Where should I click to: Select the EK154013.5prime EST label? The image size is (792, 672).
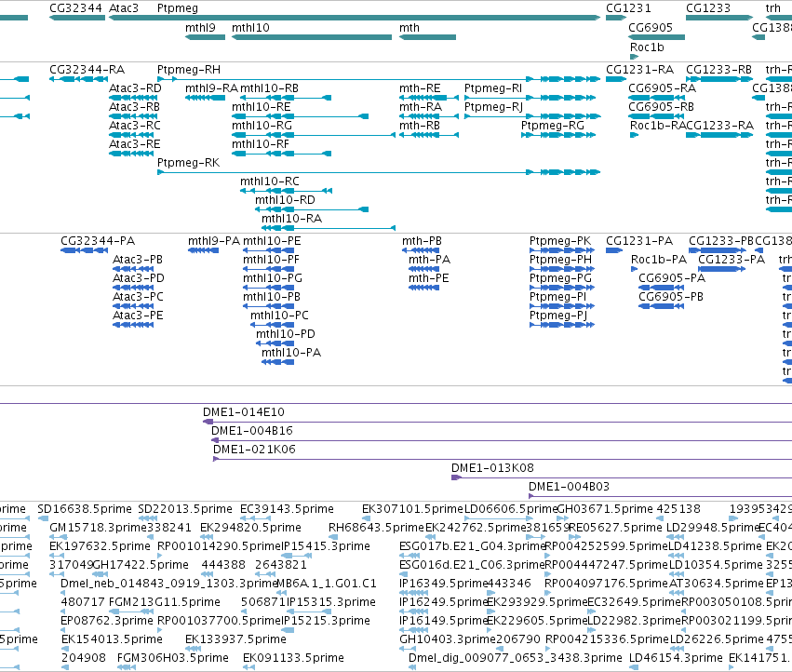112,639
